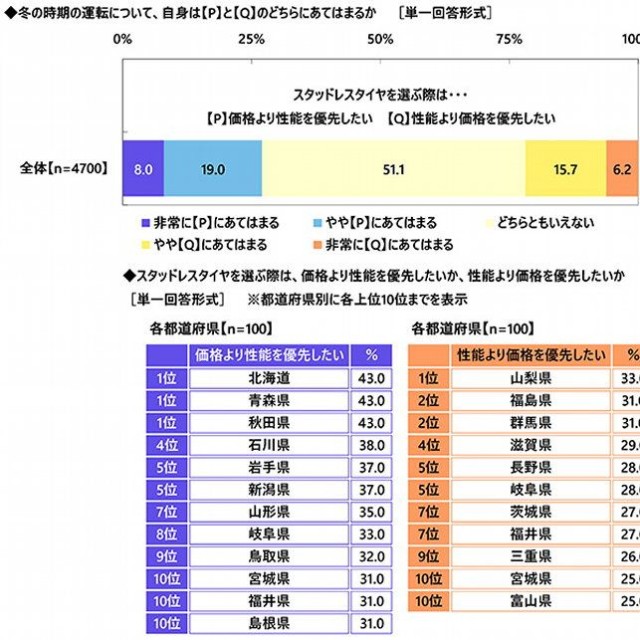Click the purple header 価格より性能を優先したい
Viewport: 640px width, 640px height.
(269, 355)
